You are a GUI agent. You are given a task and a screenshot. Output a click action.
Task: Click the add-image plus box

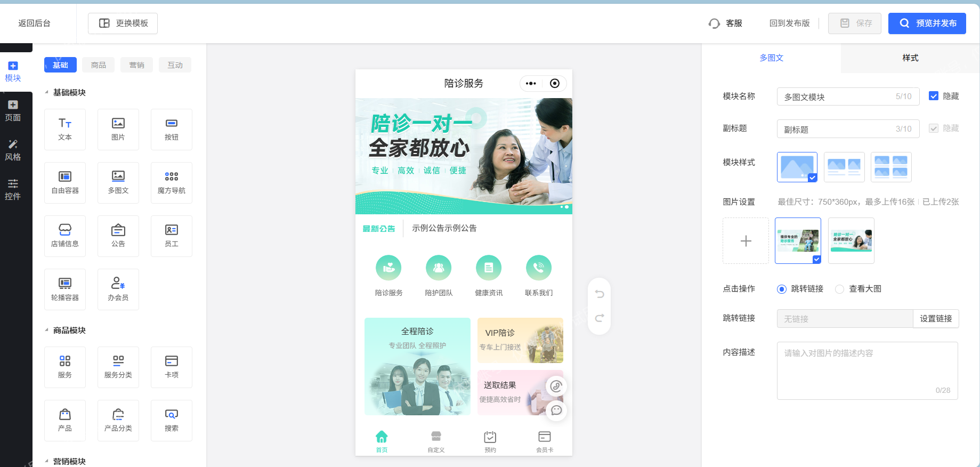(746, 241)
